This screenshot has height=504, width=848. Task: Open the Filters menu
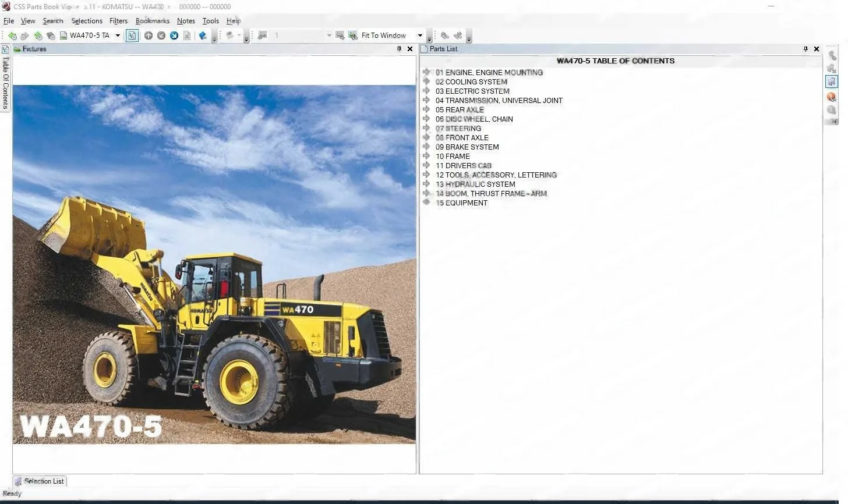pyautogui.click(x=118, y=21)
